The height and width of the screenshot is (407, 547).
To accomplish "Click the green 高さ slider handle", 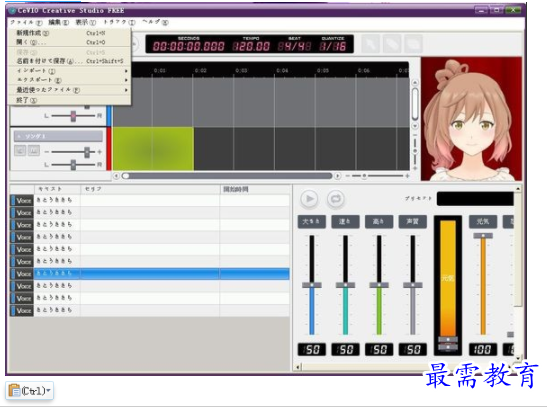I will click(x=379, y=285).
